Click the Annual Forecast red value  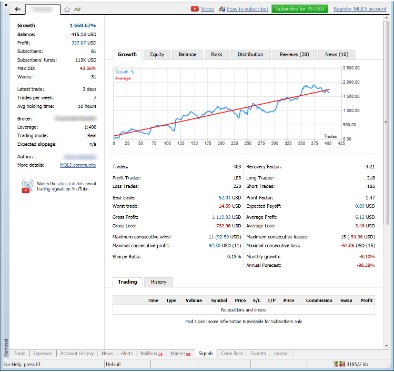pos(366,265)
